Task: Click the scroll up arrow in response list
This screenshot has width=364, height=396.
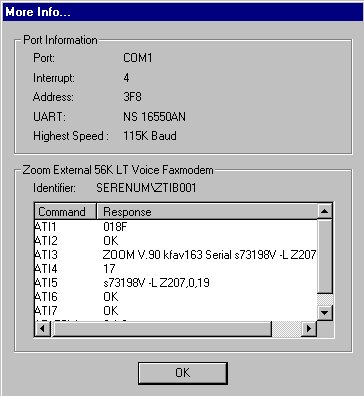Action: coord(324,211)
